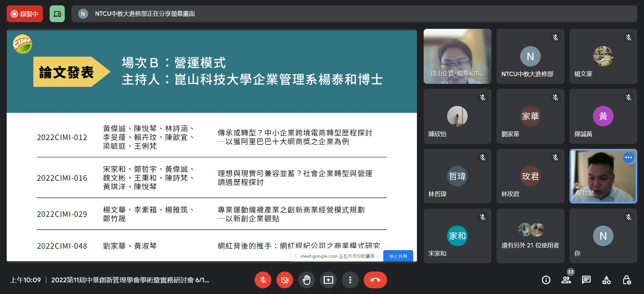The height and width of the screenshot is (294, 644).
Task: Unmute the microphone in bottom toolbar
Action: (263, 280)
